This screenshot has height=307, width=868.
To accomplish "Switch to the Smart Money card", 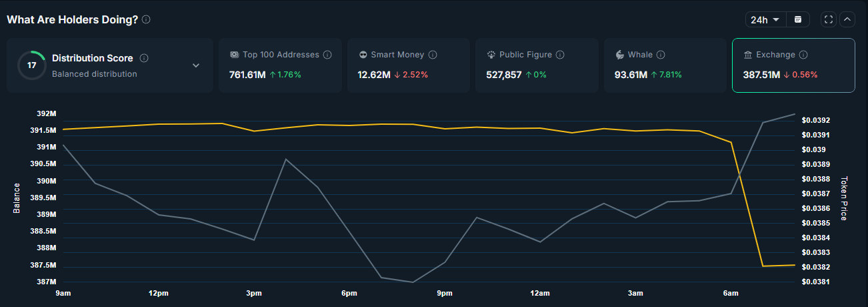I will click(x=408, y=65).
